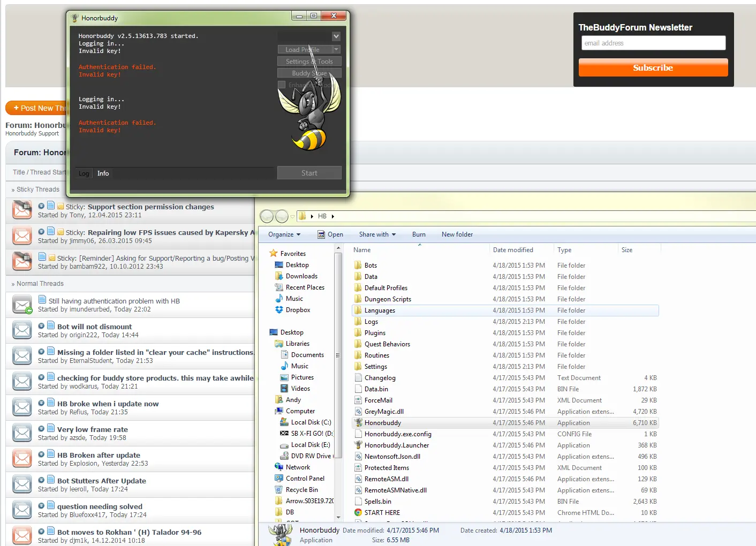756x546 pixels.
Task: Select Spells.bin file
Action: [x=377, y=501]
